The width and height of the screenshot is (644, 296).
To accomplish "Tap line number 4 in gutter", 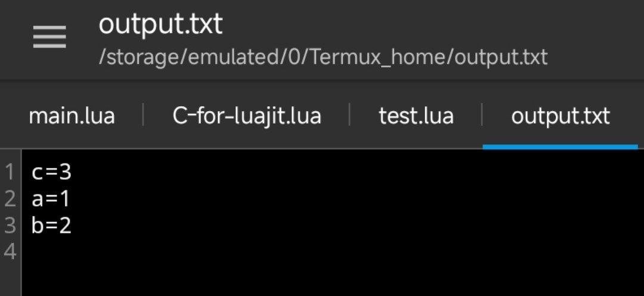I will click(10, 252).
